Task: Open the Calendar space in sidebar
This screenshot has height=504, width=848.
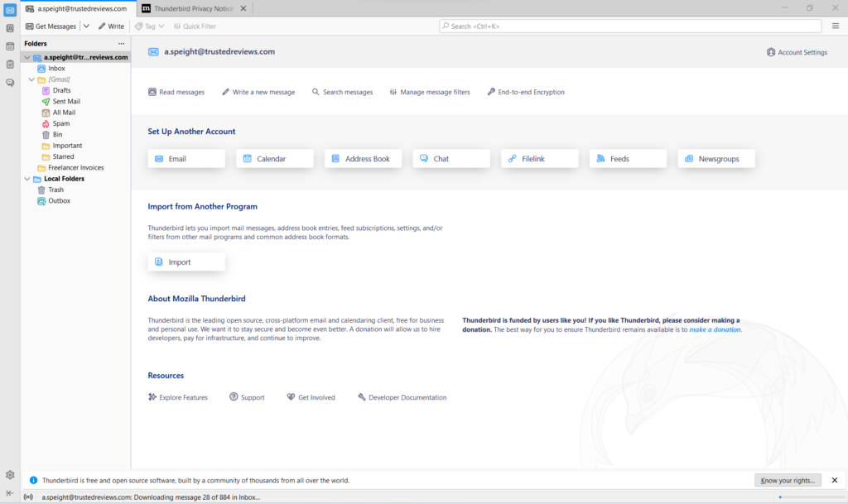Action: pos(10,46)
